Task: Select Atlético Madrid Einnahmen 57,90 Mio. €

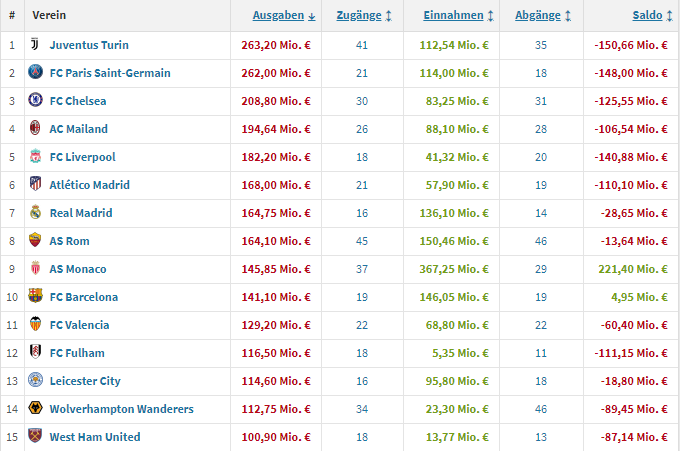Action: [457, 185]
